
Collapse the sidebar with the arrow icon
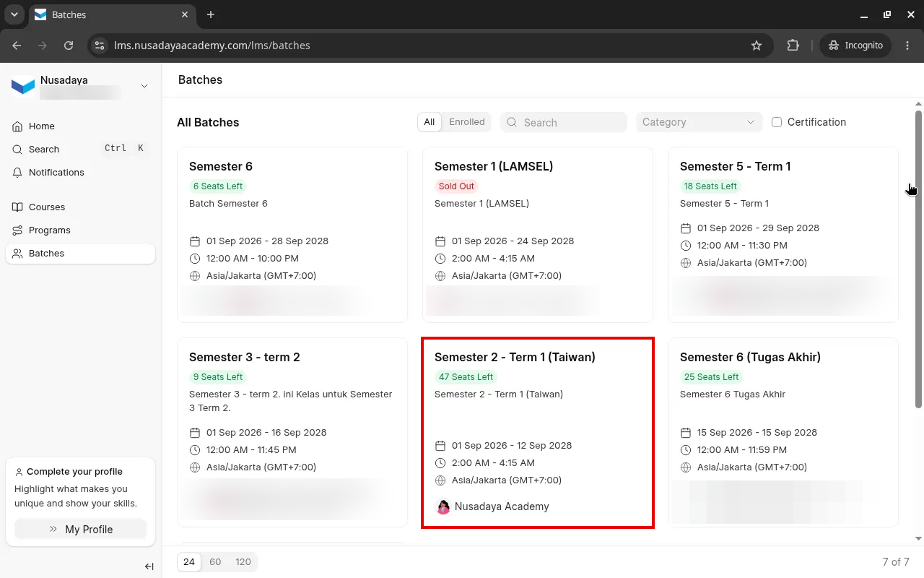click(149, 566)
